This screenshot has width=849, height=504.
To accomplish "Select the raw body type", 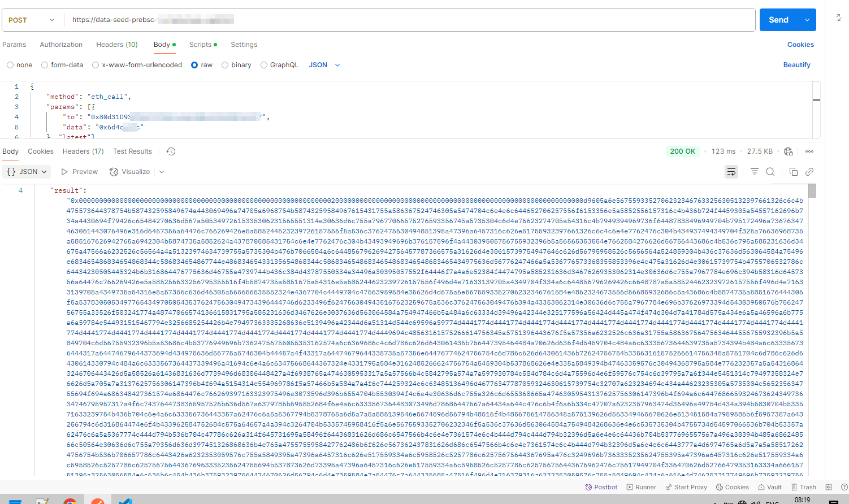I will [x=194, y=65].
